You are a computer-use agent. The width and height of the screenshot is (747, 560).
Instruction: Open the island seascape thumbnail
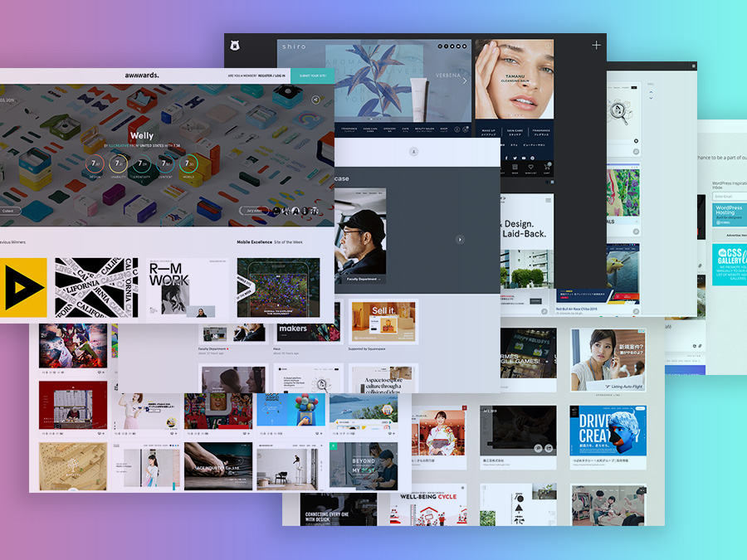point(364,410)
